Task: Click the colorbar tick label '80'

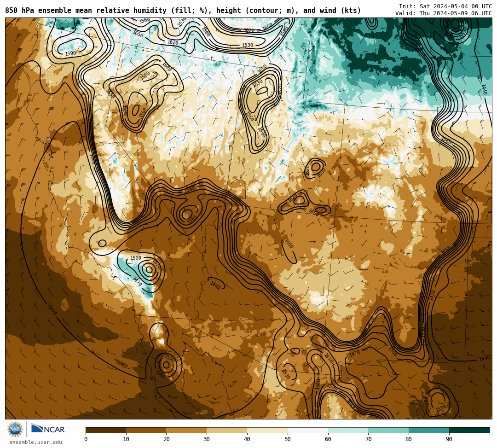Action: [x=409, y=439]
